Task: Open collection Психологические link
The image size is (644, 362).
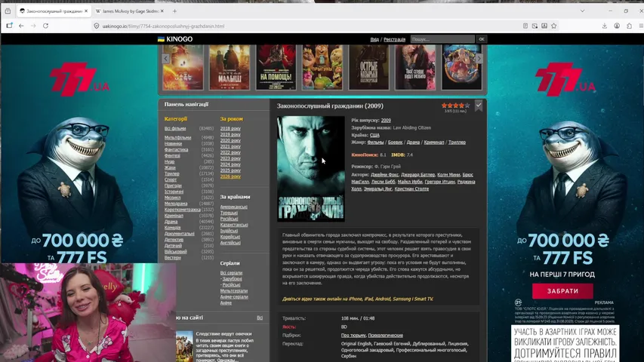Action: coord(385,336)
